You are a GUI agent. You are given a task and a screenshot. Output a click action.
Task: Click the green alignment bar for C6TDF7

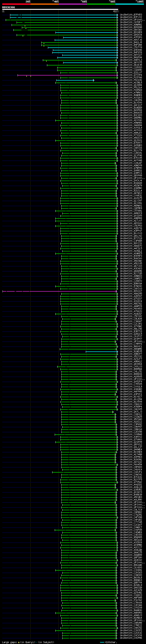(x=67, y=22)
